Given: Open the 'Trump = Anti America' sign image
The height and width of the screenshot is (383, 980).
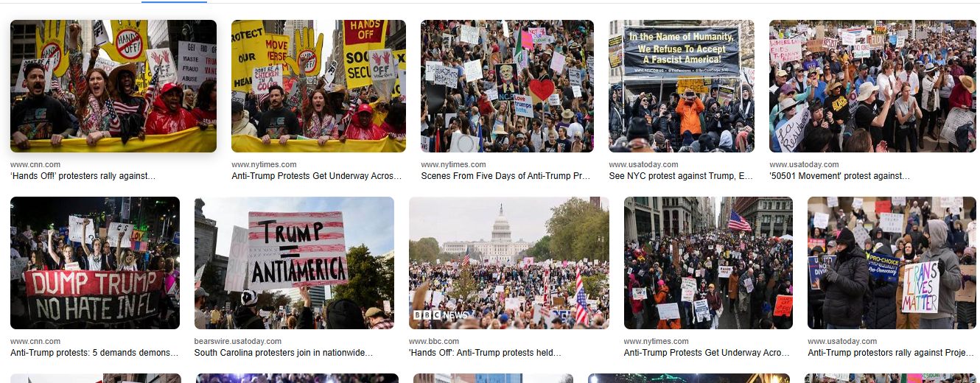Looking at the screenshot, I should pos(294,263).
